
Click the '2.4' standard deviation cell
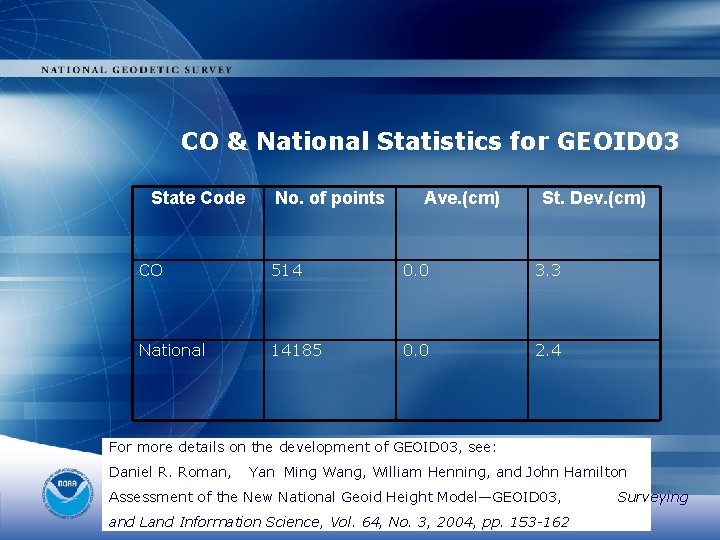click(x=594, y=380)
